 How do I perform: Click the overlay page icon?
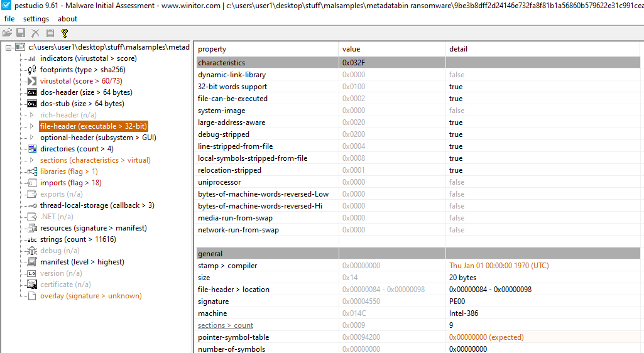pos(32,296)
